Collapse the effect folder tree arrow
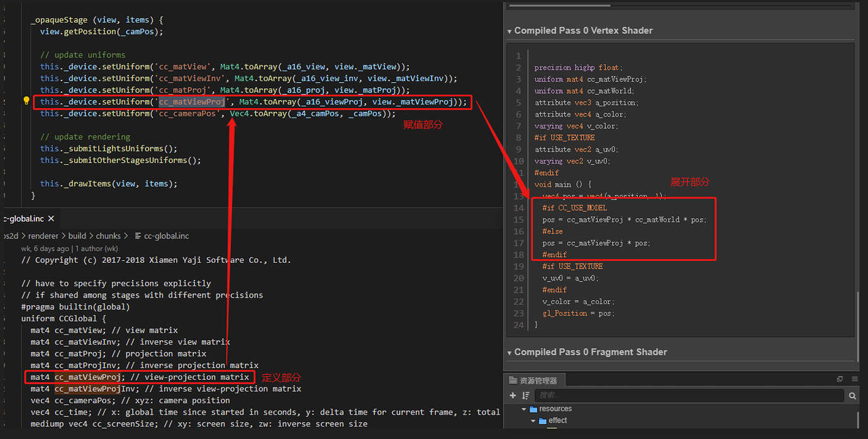The width and height of the screenshot is (868, 439). click(x=533, y=421)
